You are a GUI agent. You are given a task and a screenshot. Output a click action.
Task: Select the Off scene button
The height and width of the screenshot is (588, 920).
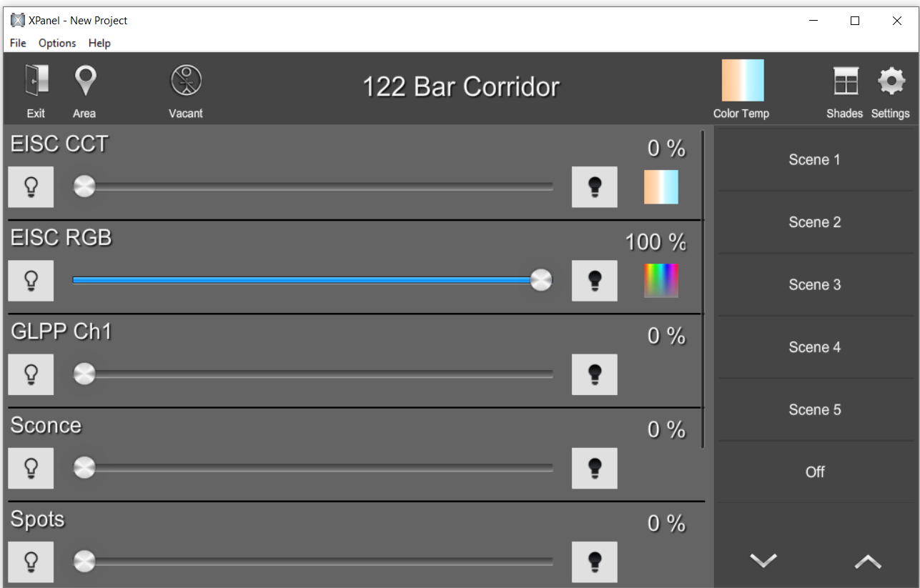pos(815,472)
